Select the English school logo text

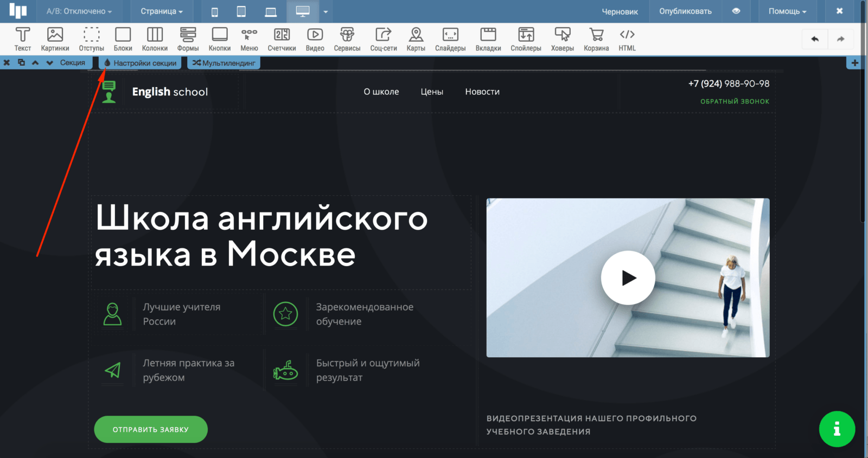170,92
